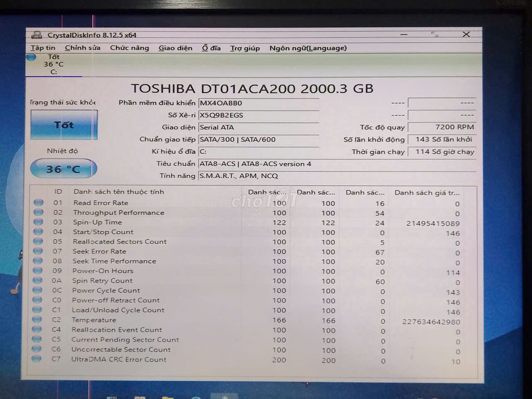Open the Trợ giúp menu
The width and height of the screenshot is (532, 399).
[x=245, y=48]
